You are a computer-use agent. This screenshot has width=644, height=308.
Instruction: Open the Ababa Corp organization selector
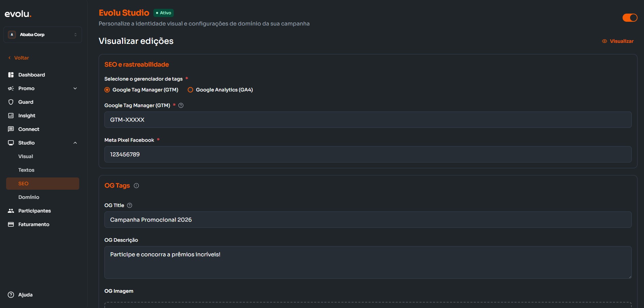tap(43, 35)
